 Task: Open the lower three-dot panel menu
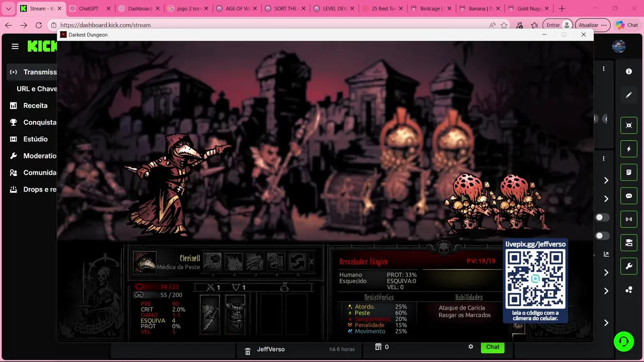pos(604,158)
